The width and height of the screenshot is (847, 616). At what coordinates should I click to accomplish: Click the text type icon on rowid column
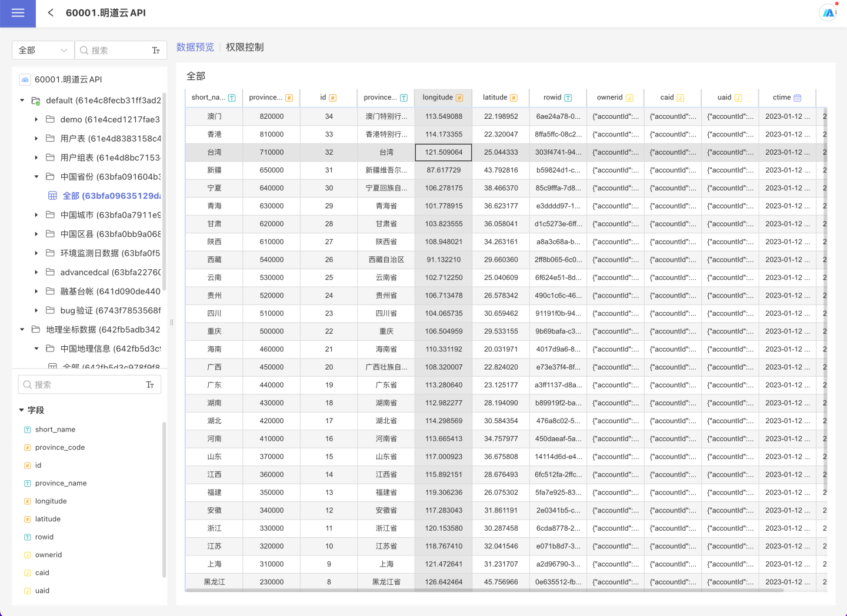click(568, 98)
